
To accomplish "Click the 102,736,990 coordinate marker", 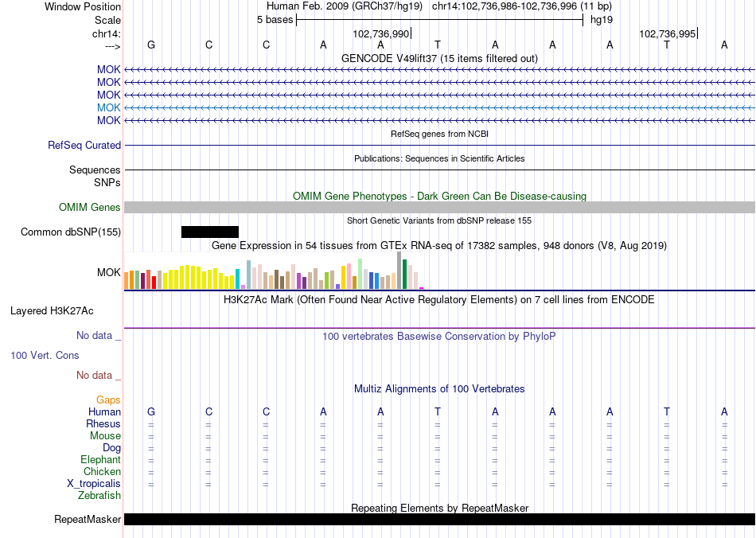I will tap(381, 33).
